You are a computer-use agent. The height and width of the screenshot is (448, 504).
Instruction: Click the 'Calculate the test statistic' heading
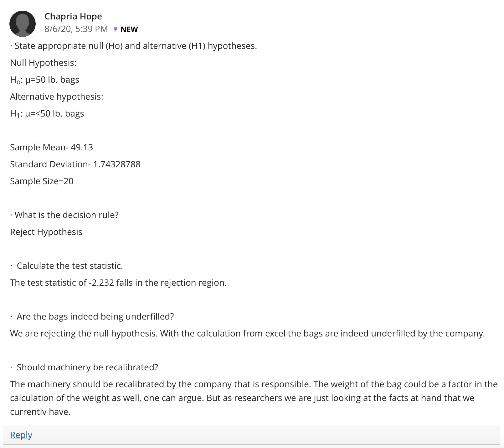[67, 266]
